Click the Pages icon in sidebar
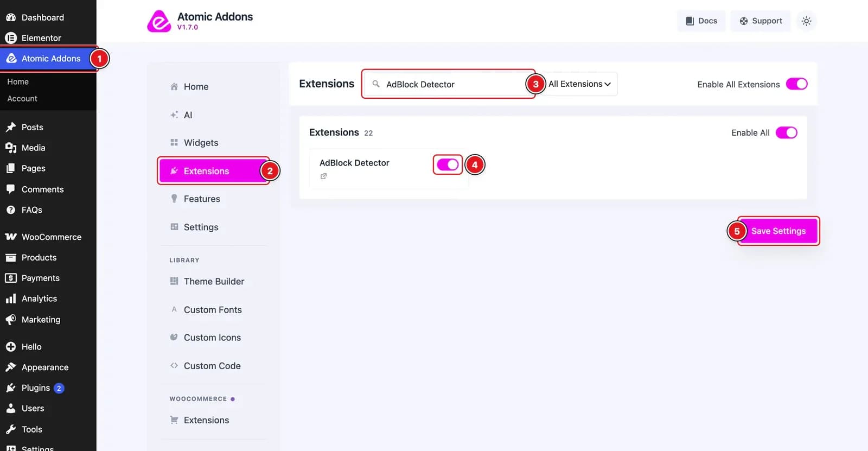This screenshot has height=451, width=868. pyautogui.click(x=11, y=168)
